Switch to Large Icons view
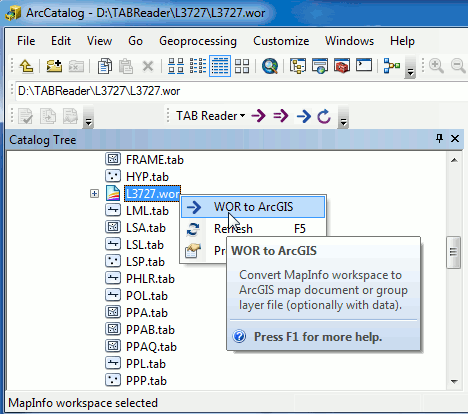 pyautogui.click(x=176, y=66)
